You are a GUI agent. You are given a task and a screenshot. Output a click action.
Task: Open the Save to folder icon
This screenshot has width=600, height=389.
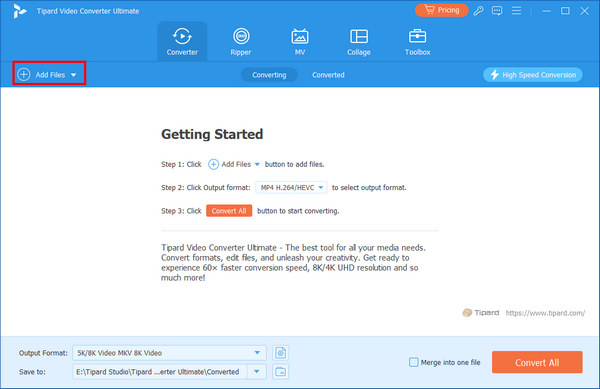click(280, 371)
